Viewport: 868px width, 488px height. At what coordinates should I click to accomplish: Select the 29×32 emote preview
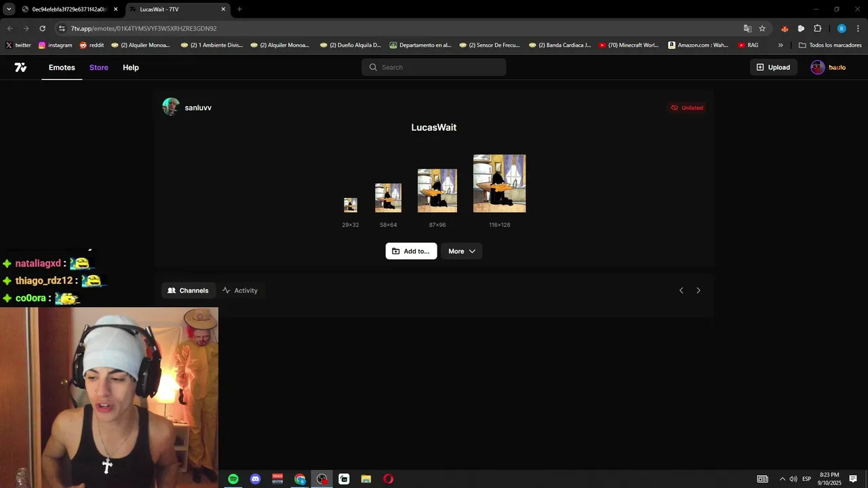[x=351, y=205]
